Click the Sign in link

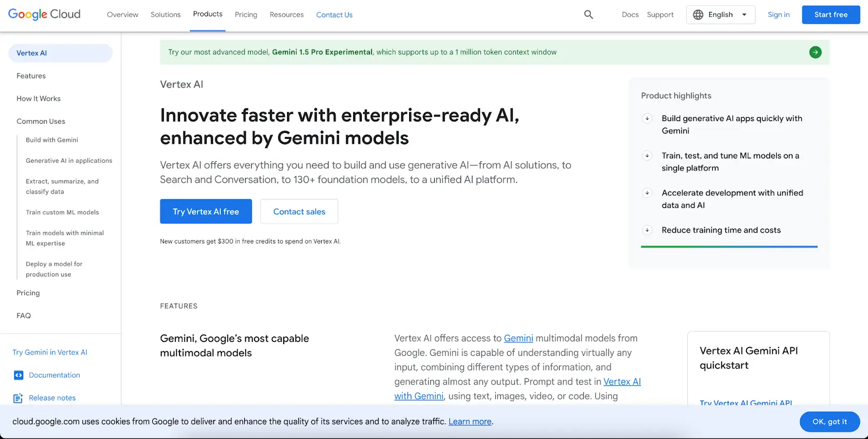point(778,15)
